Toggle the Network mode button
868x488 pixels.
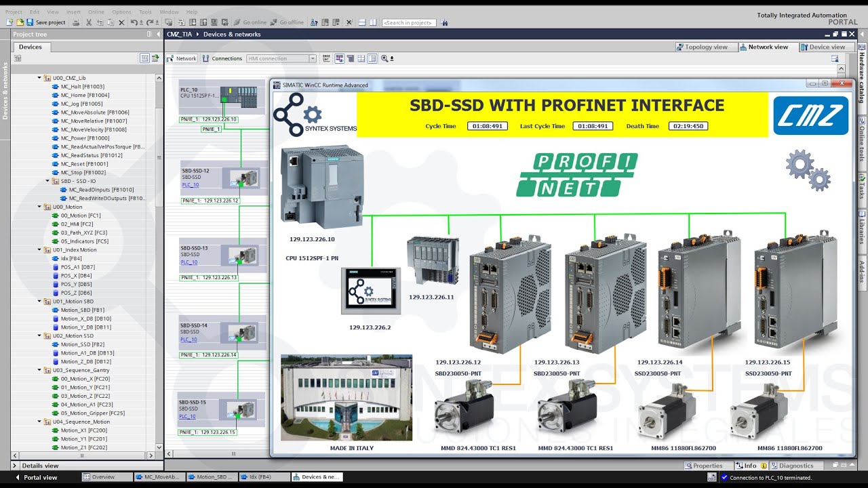click(181, 58)
